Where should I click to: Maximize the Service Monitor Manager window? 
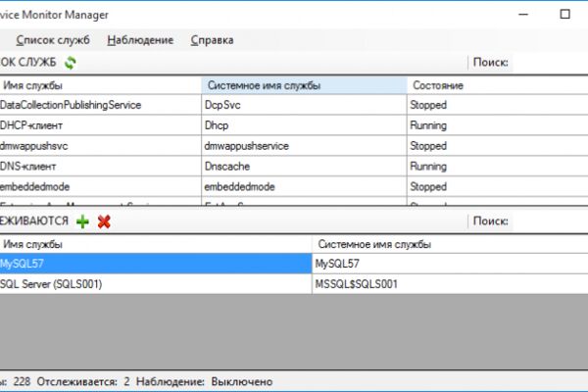click(564, 15)
